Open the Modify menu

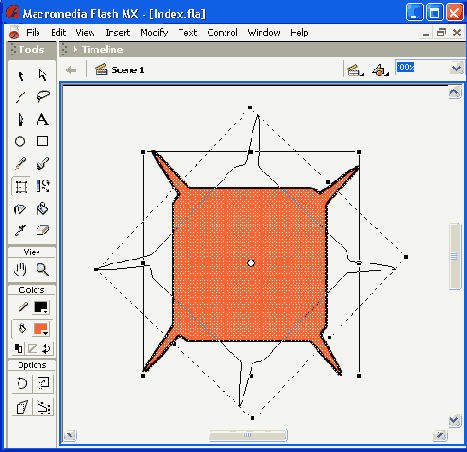(x=154, y=33)
